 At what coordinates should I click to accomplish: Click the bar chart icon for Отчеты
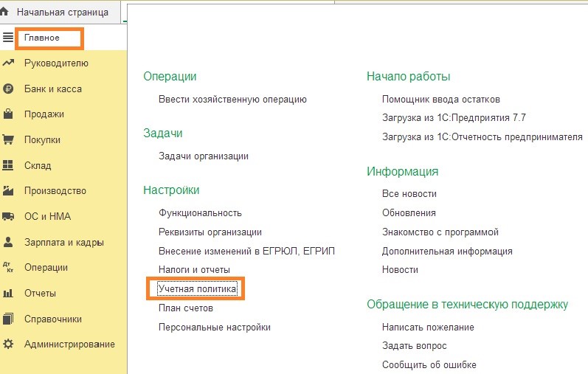(8, 293)
